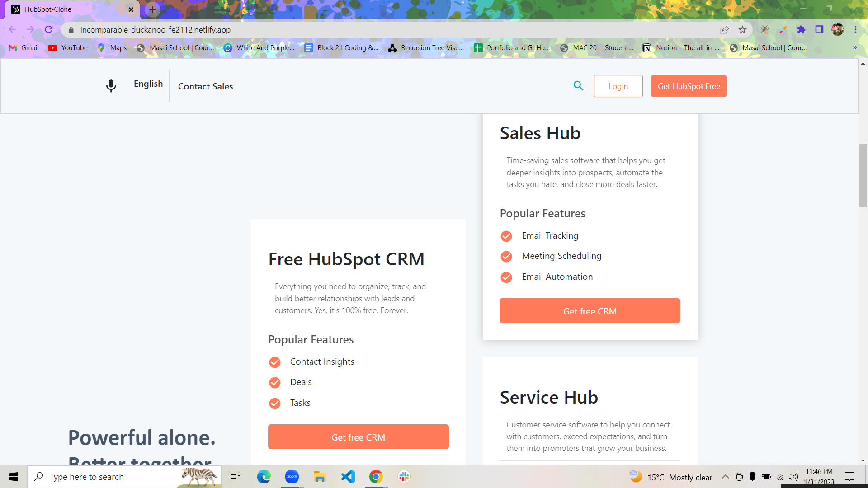Click the Meeting Scheduling checkmark icon
Viewport: 868px width, 488px height.
click(x=506, y=257)
